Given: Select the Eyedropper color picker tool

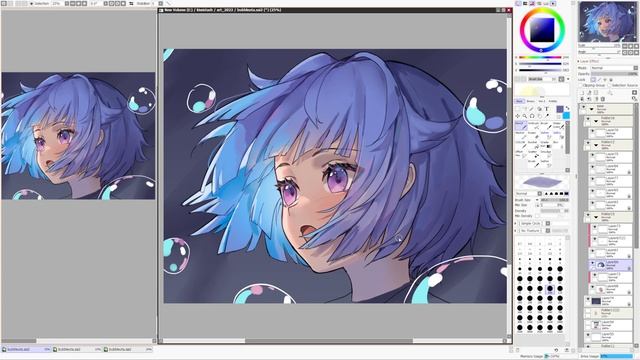Looking at the screenshot, I should pos(547,116).
